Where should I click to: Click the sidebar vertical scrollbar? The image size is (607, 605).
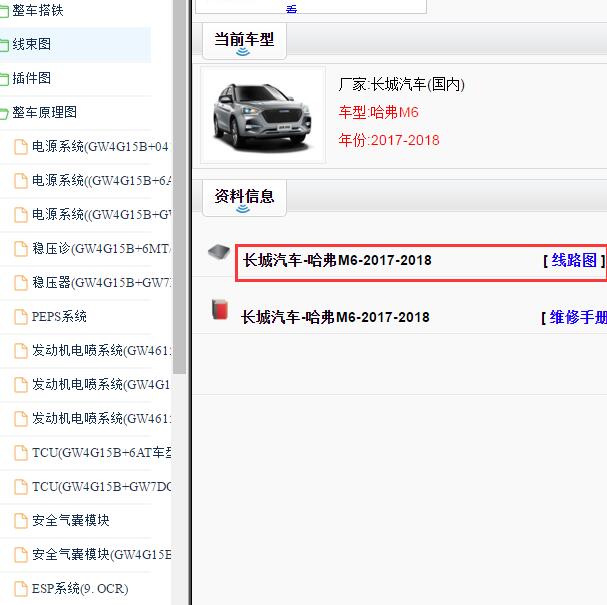pyautogui.click(x=180, y=186)
